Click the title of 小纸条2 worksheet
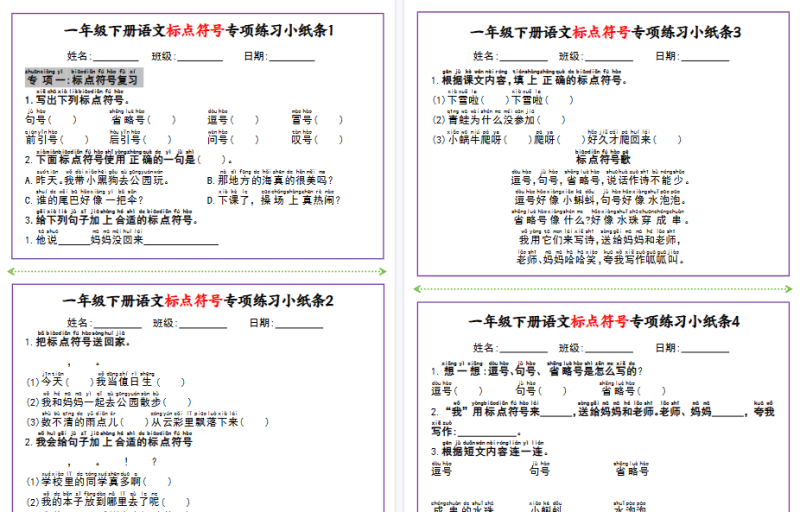This screenshot has height=512, width=800. point(197,300)
